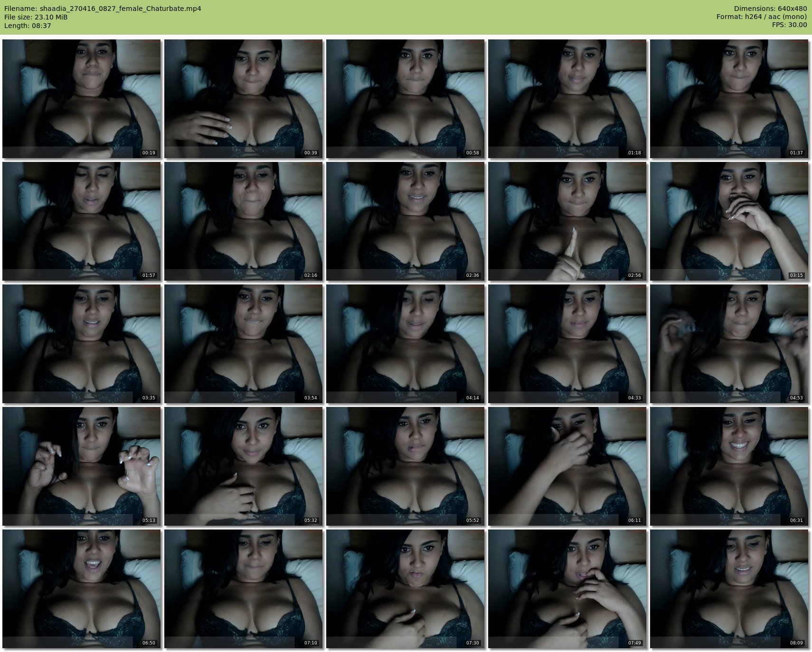Open the thumbnail stamped 00:19
Viewport: 812px width, 652px height.
[81, 99]
